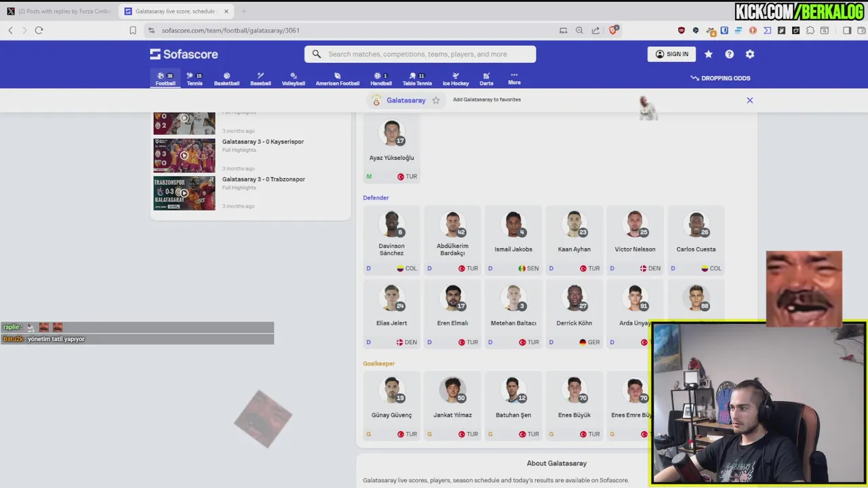This screenshot has width=868, height=488.
Task: Select the Football sport tab
Action: point(165,79)
